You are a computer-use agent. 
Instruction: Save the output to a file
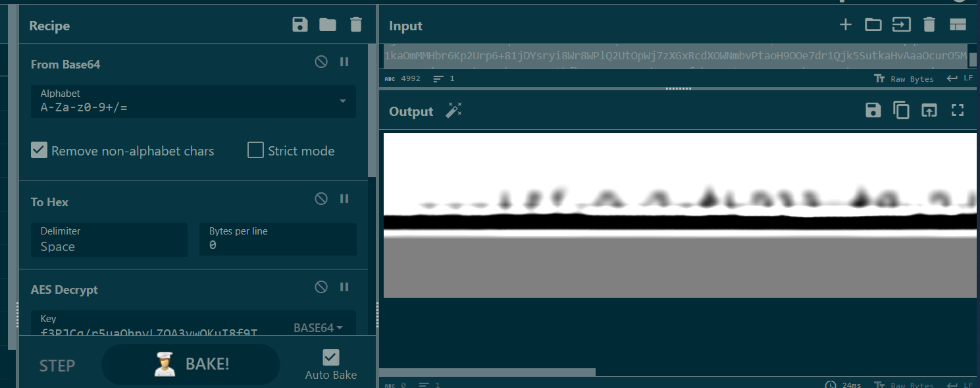(x=873, y=111)
